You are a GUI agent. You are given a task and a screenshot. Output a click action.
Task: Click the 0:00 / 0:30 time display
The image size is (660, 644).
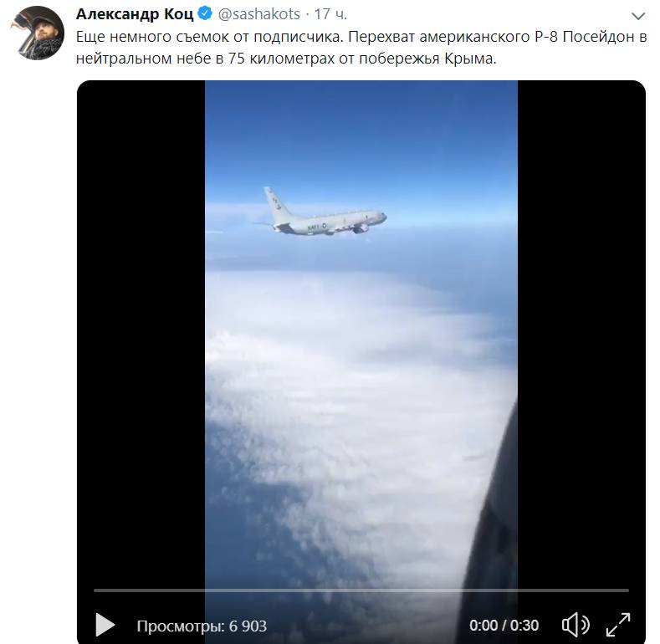(504, 626)
